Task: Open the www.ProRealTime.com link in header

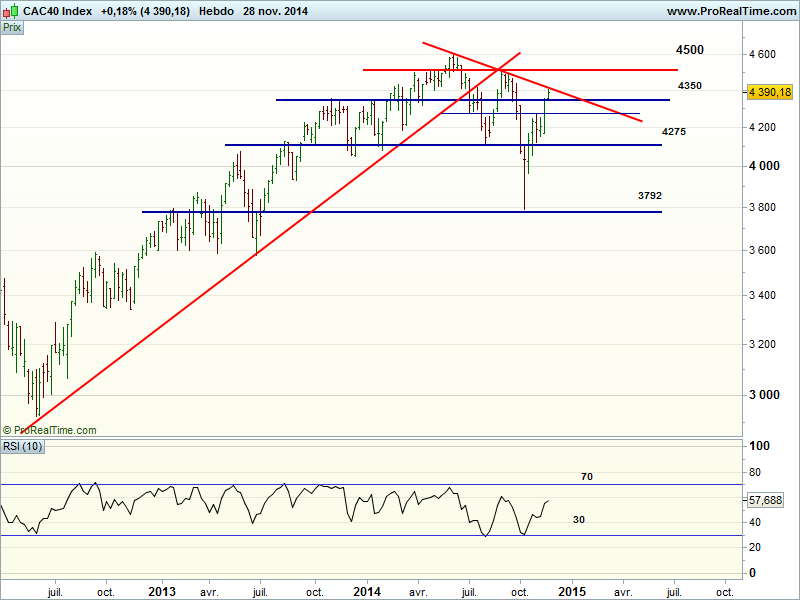Action: click(x=729, y=11)
